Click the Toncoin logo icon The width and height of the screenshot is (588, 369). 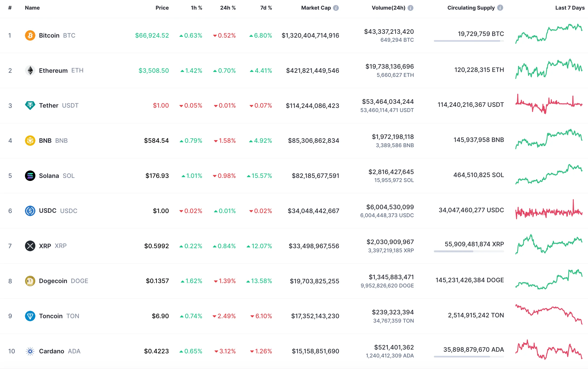pyautogui.click(x=30, y=316)
